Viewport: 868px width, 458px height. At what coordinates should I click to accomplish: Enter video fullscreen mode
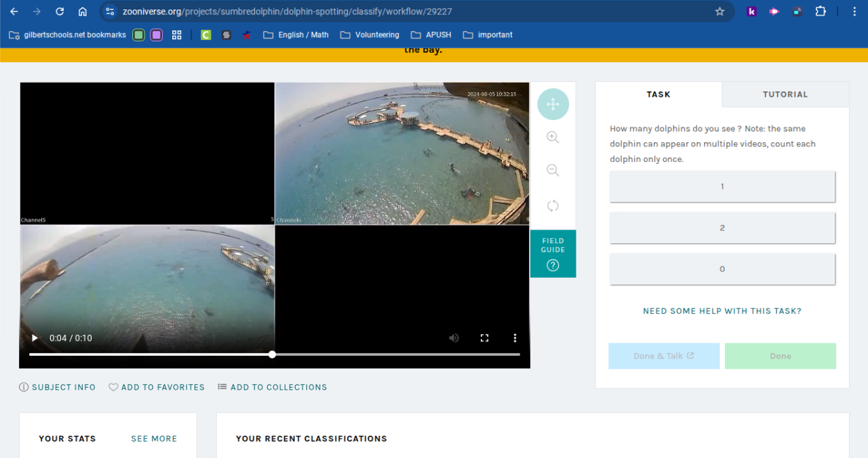[484, 338]
